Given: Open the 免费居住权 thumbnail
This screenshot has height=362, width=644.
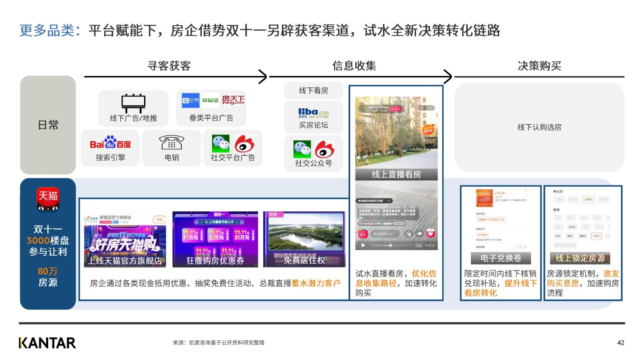Looking at the screenshot, I should 304,240.
